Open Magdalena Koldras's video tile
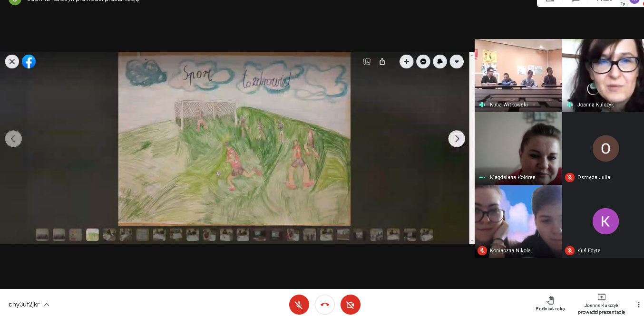 [518, 148]
